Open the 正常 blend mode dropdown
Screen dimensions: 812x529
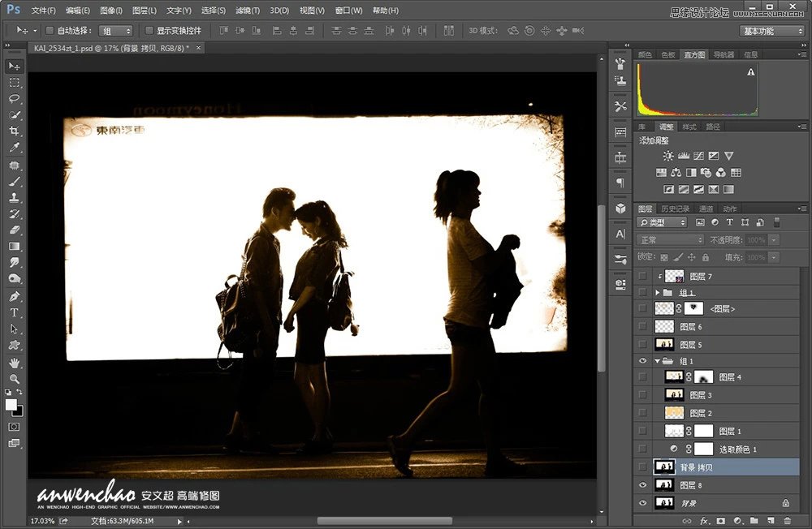point(670,240)
